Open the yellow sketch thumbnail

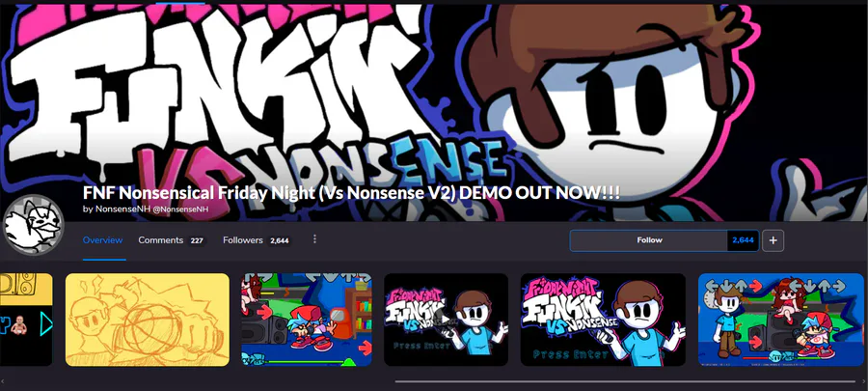[x=148, y=320]
